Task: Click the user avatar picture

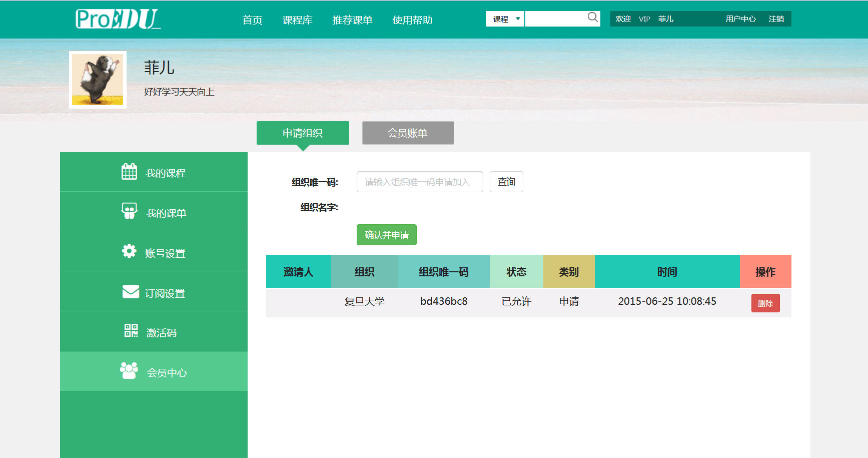Action: (x=98, y=80)
